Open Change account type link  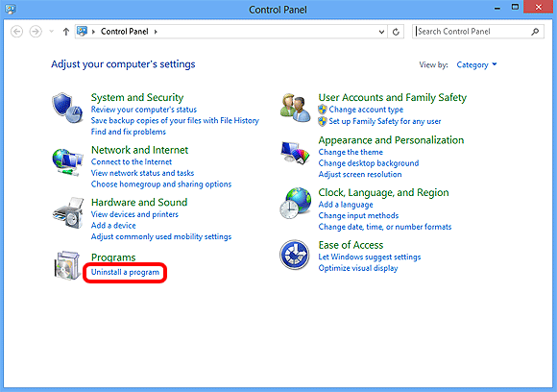click(x=366, y=110)
